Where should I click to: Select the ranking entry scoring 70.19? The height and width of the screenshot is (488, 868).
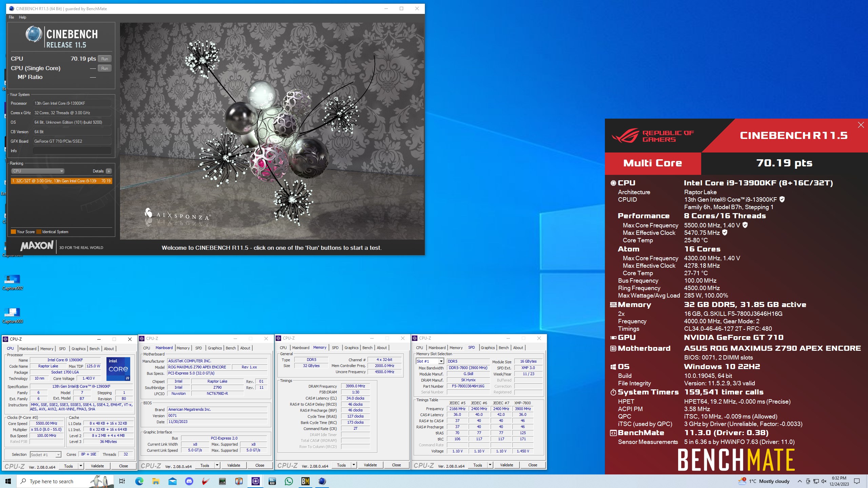coord(61,181)
